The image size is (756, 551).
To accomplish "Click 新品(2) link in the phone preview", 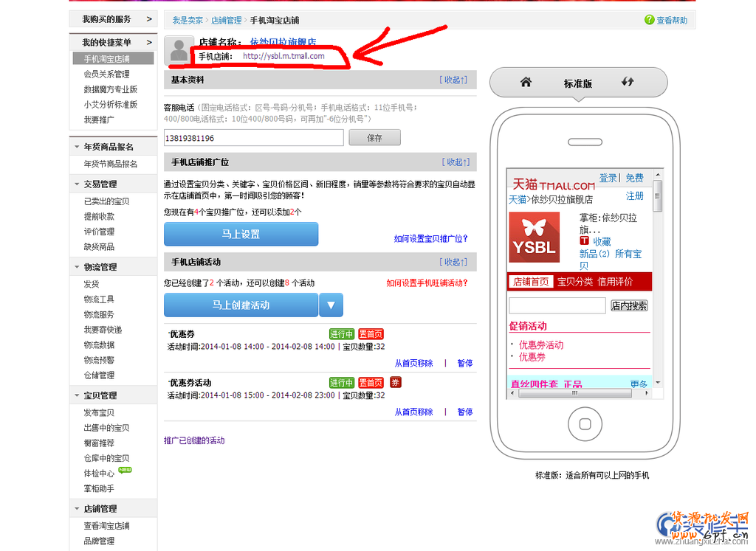I will [x=594, y=254].
